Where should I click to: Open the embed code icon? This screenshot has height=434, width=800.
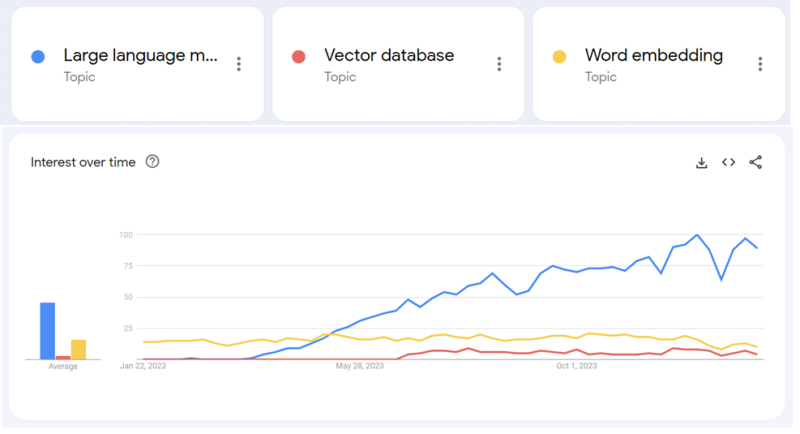pos(729,162)
